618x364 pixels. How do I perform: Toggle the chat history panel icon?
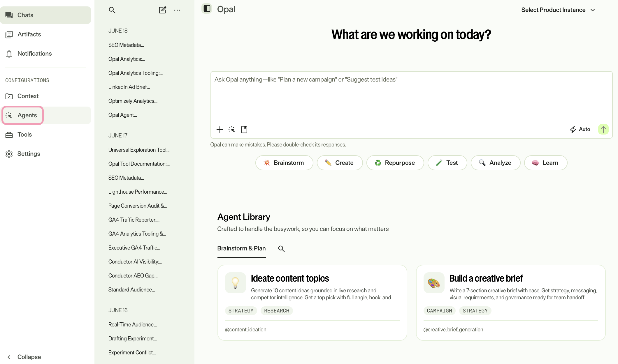[x=207, y=9]
